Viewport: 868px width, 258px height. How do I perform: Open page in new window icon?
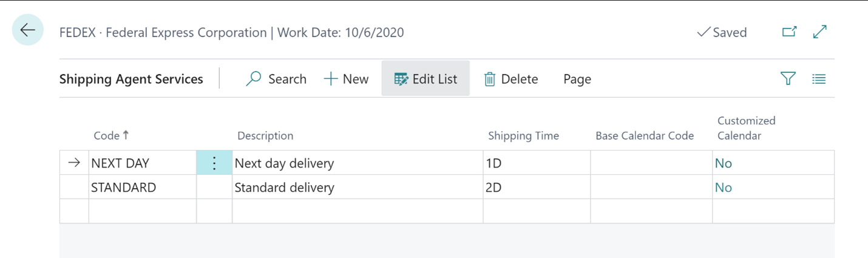[x=789, y=32]
